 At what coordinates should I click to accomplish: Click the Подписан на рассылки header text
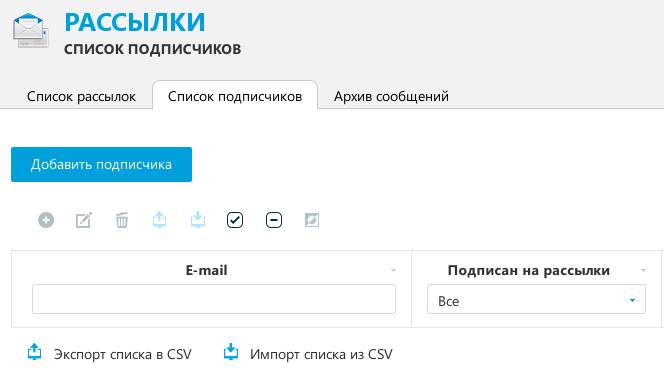pos(528,270)
